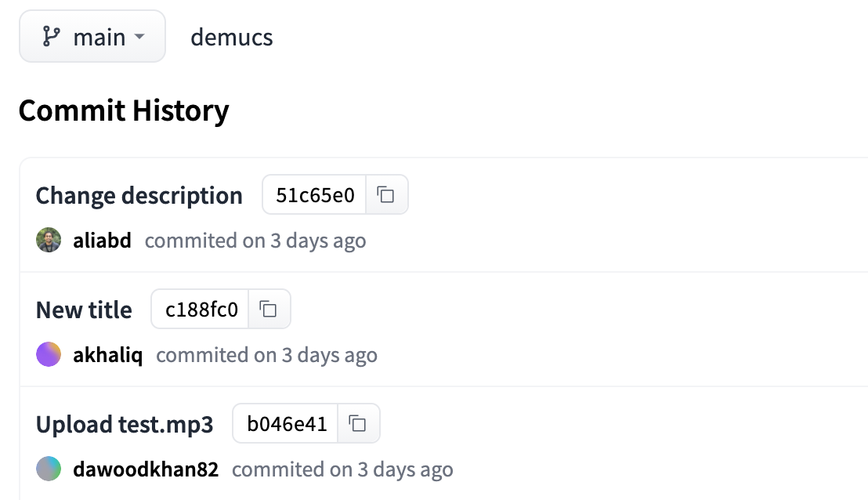Open the Upload test.mp3 commit

pyautogui.click(x=125, y=424)
